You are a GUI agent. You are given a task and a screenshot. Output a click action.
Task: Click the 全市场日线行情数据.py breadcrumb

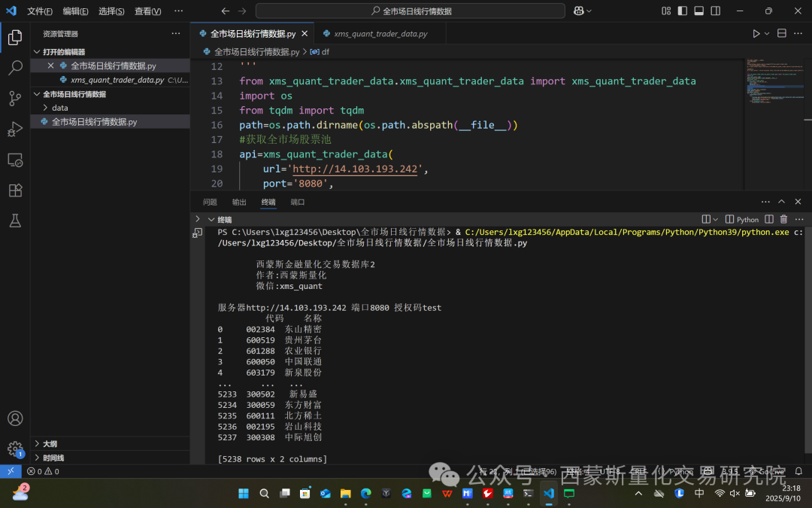coord(251,52)
